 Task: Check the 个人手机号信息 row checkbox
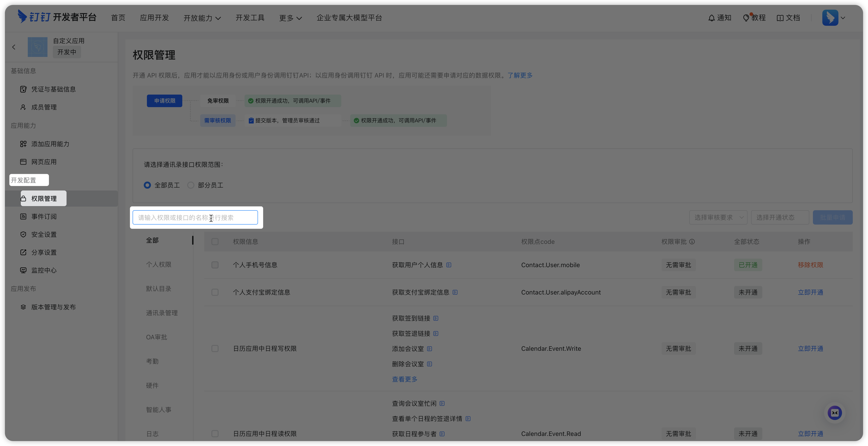click(215, 265)
